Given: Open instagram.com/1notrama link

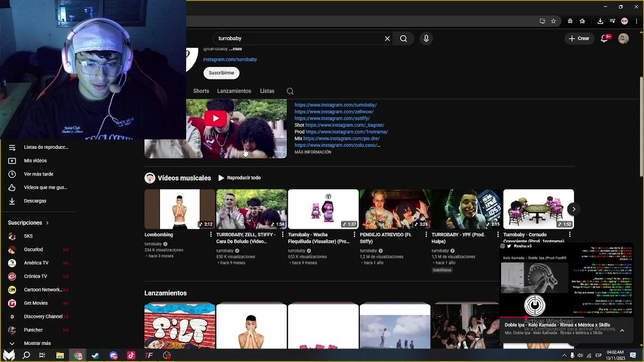Looking at the screenshot, I should coord(347,132).
